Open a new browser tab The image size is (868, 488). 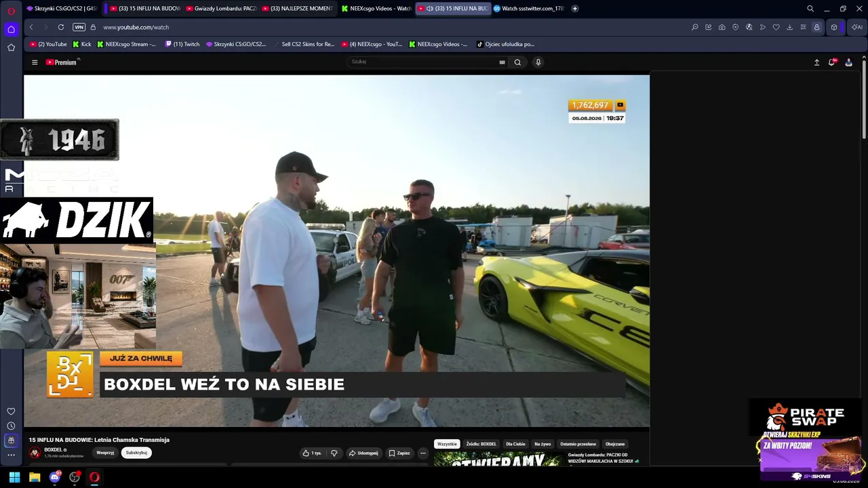tap(575, 9)
